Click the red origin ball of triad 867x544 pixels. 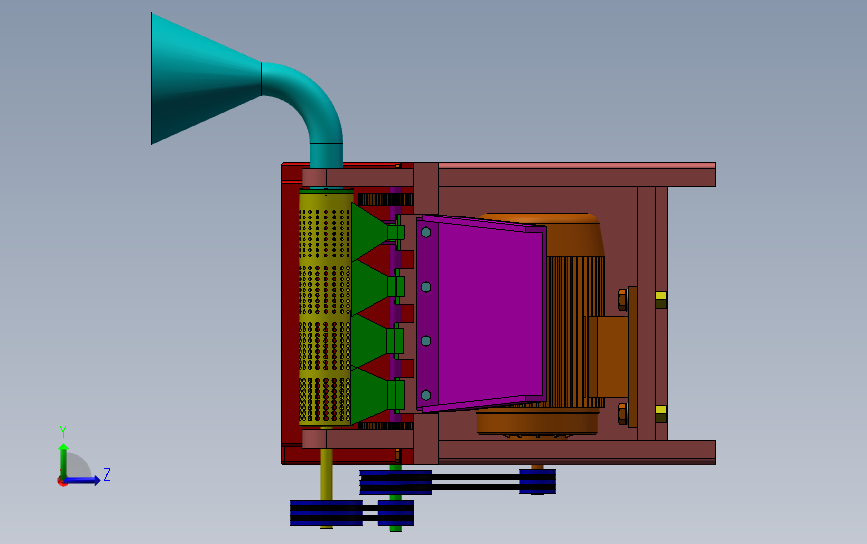pos(62,482)
